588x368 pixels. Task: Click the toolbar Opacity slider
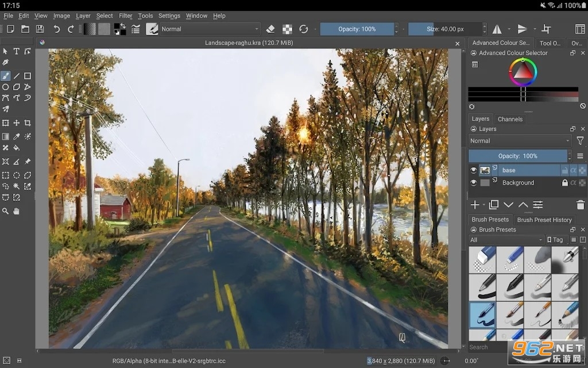click(x=357, y=29)
